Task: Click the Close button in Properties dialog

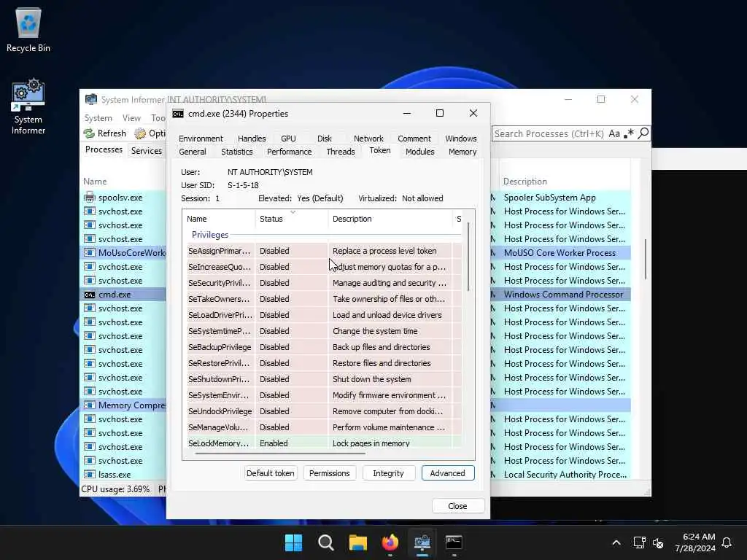Action: tap(458, 506)
